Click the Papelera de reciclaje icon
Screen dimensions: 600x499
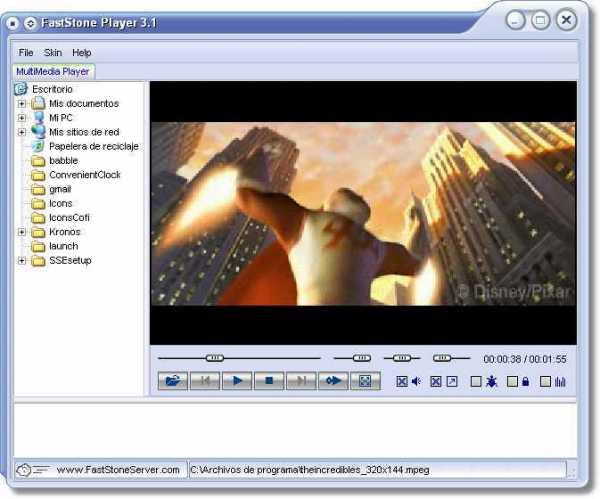pos(38,146)
